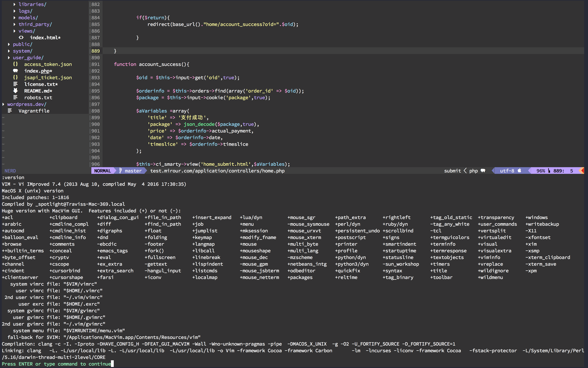This screenshot has height=368, width=588.
Task: Click the function keyword on line 891
Action: tap(125, 64)
